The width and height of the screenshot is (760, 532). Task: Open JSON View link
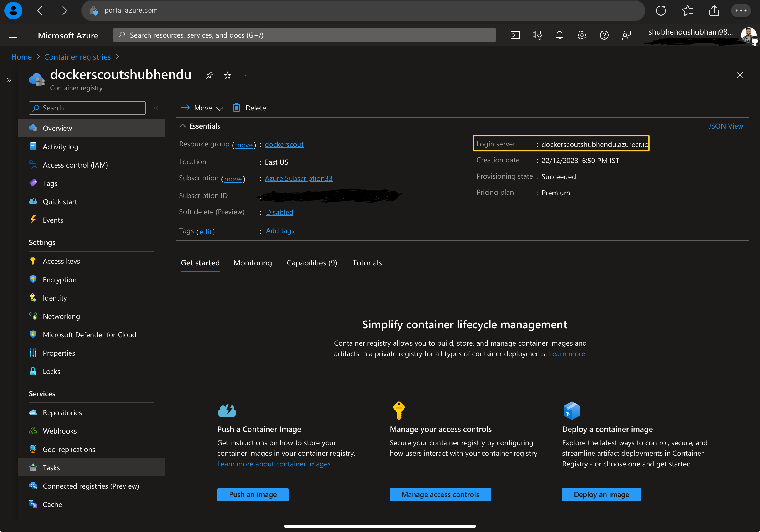726,126
